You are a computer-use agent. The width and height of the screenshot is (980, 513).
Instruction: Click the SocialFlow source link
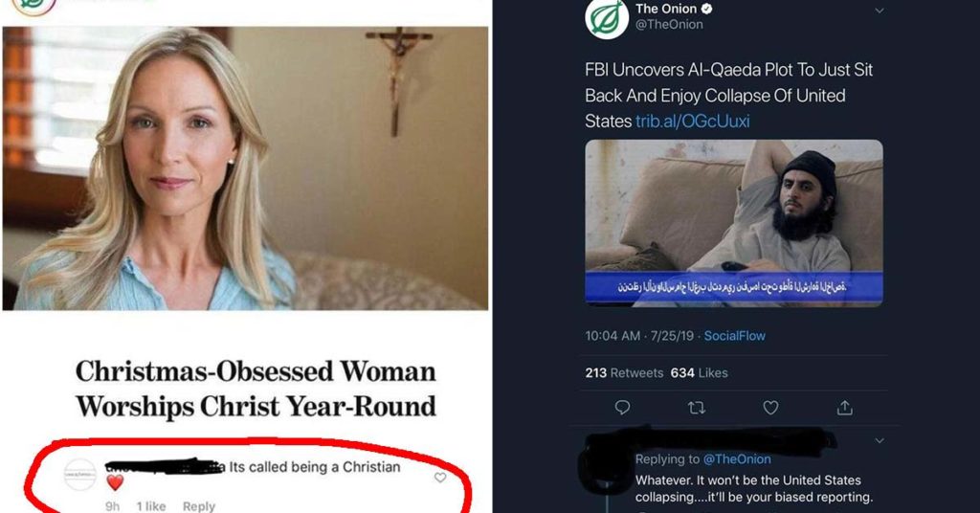pyautogui.click(x=734, y=336)
